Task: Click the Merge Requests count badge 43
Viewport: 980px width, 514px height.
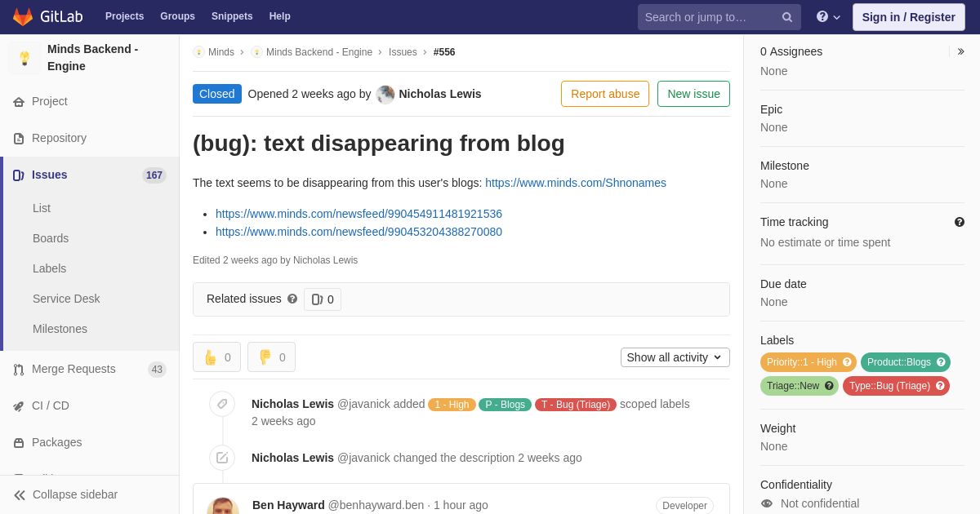Action: pos(157,370)
